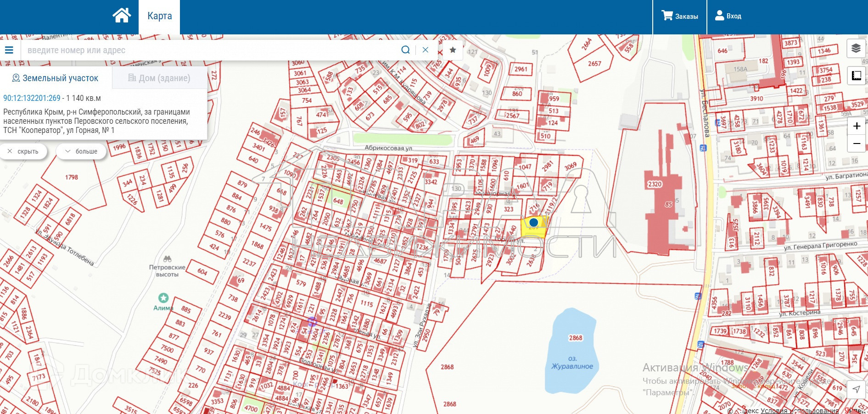Select the ruler measurement tool
This screenshot has width=868, height=414.
click(x=856, y=76)
